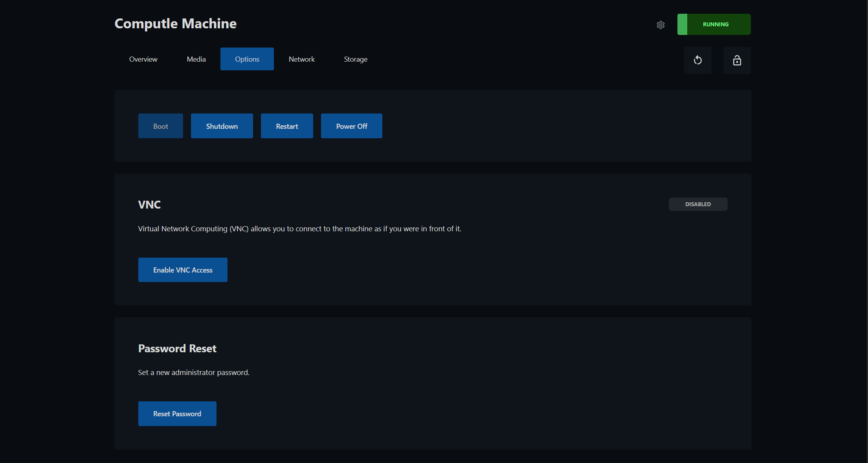Click the circular refresh arrow icon
The width and height of the screenshot is (868, 463).
[697, 60]
